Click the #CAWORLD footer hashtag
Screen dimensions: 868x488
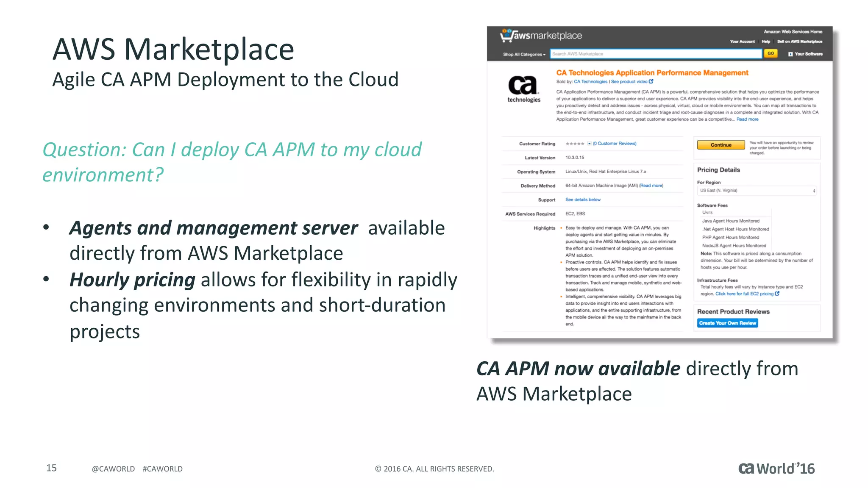tap(163, 469)
